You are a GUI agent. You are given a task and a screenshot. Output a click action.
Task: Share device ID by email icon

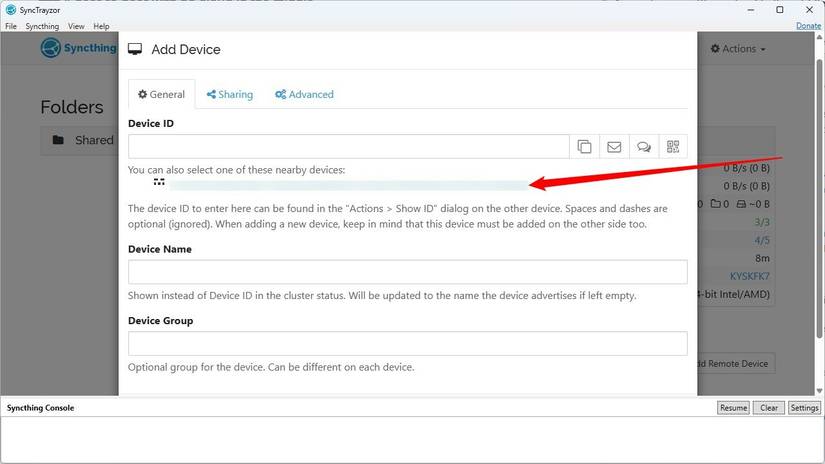[614, 147]
